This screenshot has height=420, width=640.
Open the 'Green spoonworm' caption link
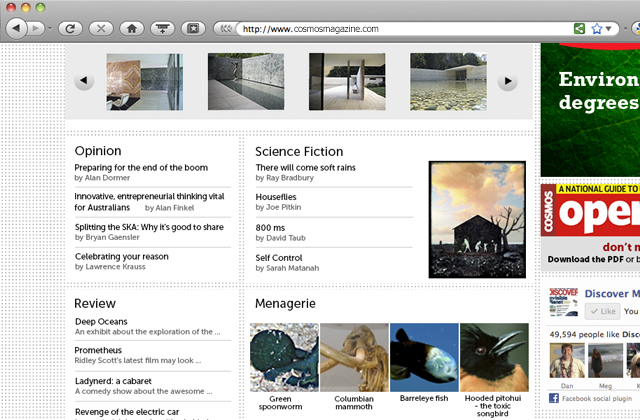coord(280,403)
